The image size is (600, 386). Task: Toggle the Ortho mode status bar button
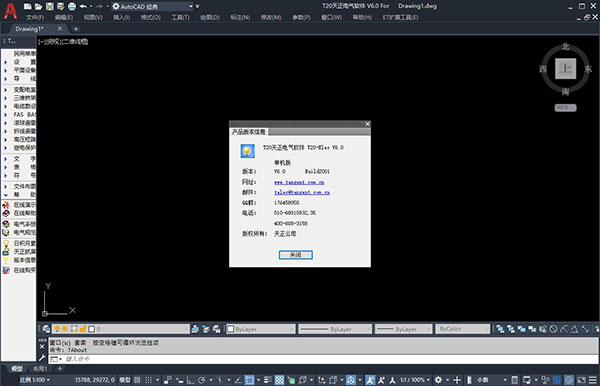coord(191,380)
